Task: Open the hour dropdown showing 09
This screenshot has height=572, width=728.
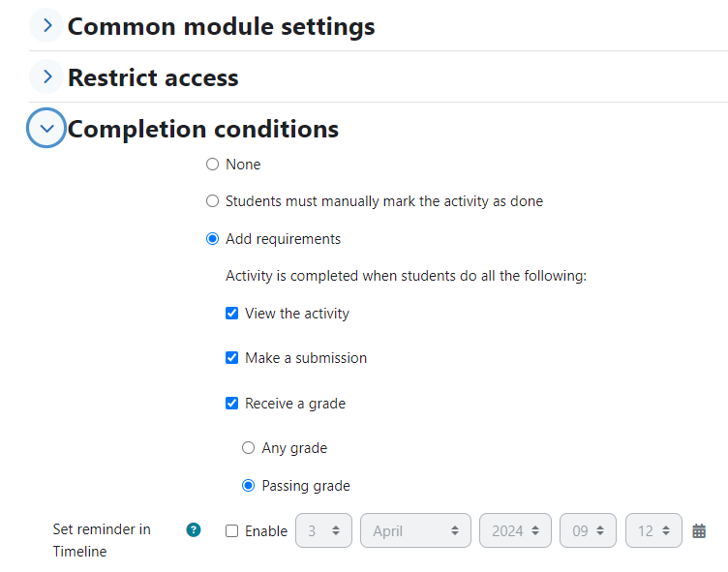Action: [x=588, y=530]
